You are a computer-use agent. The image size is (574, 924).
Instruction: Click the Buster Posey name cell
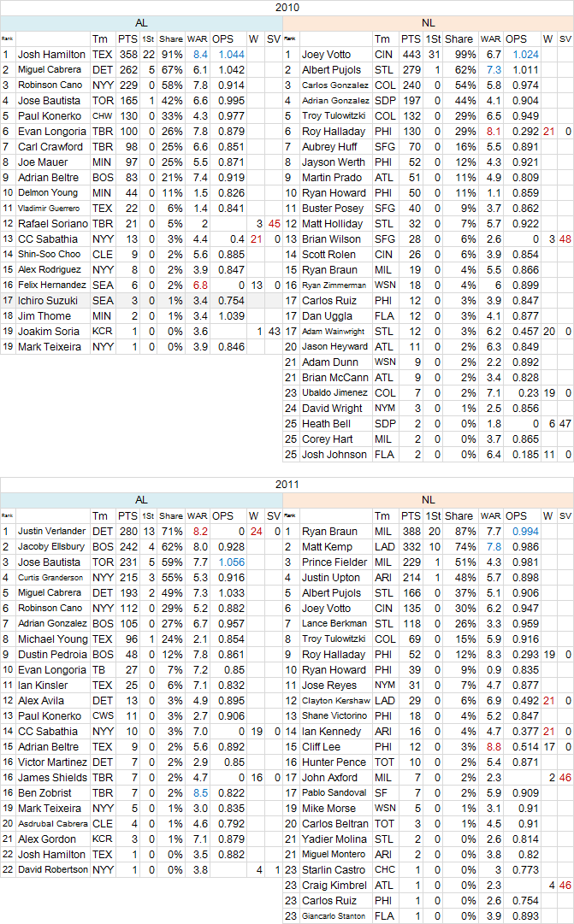tap(335, 208)
